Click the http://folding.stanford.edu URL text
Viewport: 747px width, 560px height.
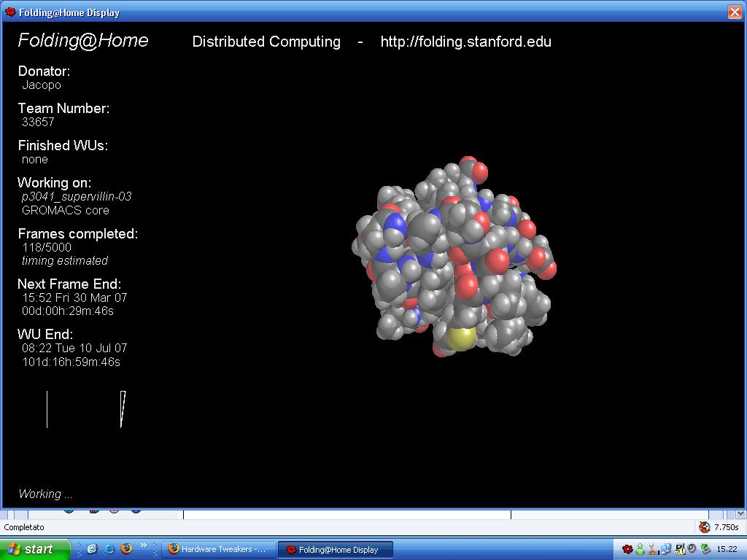tap(466, 42)
